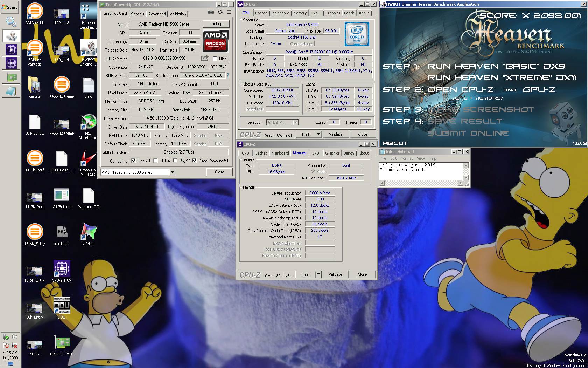Click the Notepad taskbar button
The width and height of the screenshot is (588, 368).
pos(11,91)
